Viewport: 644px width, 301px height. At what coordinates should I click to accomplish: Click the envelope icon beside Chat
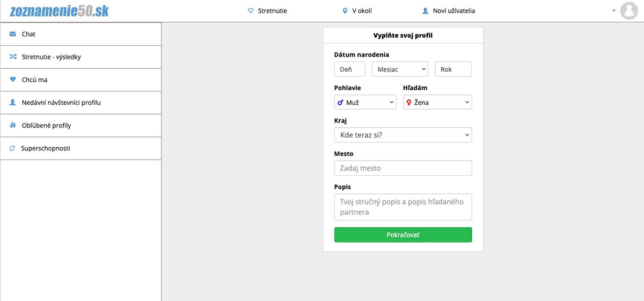click(12, 34)
